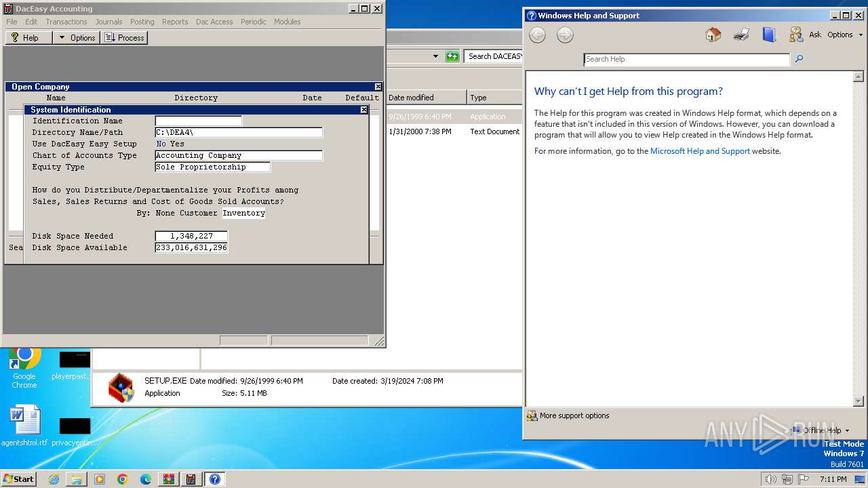
Task: Open playerpast desktop file
Action: coord(74,366)
